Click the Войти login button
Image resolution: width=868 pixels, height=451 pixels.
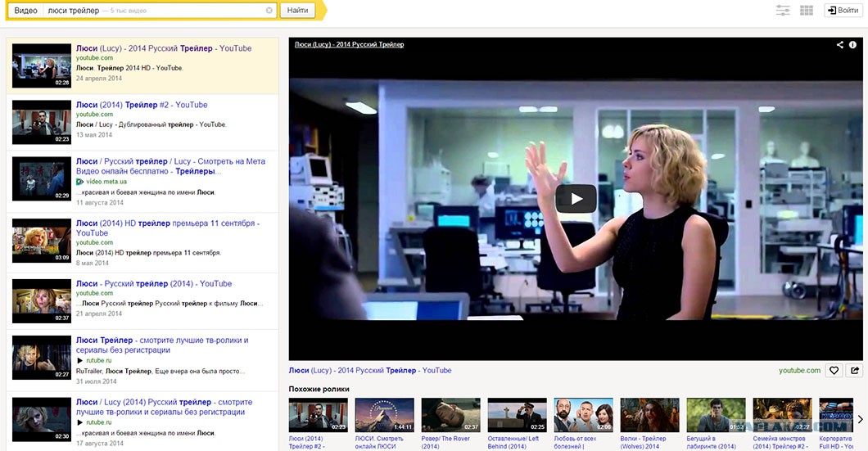[x=843, y=11]
